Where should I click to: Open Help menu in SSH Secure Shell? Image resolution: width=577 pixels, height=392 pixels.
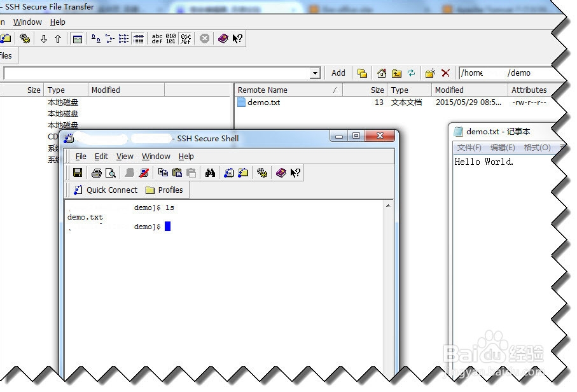click(186, 157)
